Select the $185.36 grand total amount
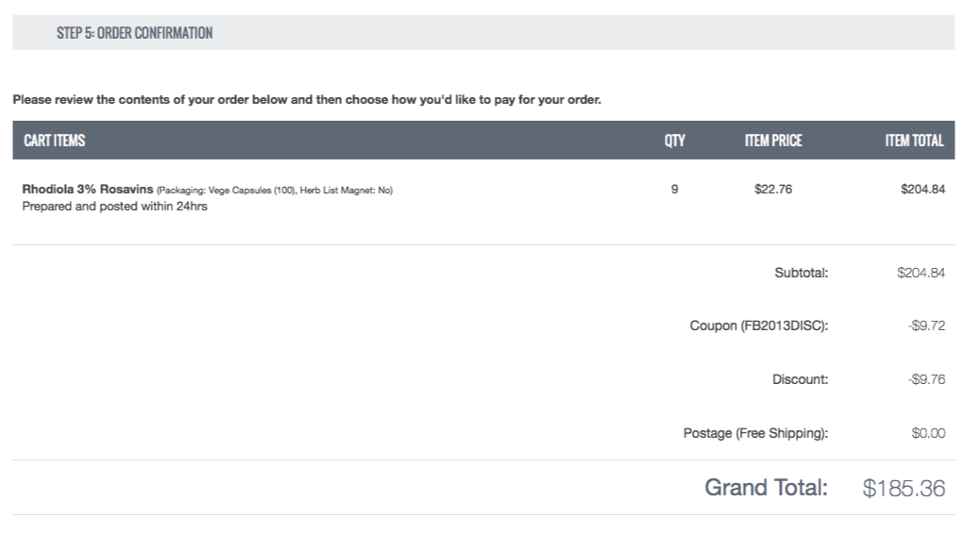The width and height of the screenshot is (980, 535). [904, 489]
